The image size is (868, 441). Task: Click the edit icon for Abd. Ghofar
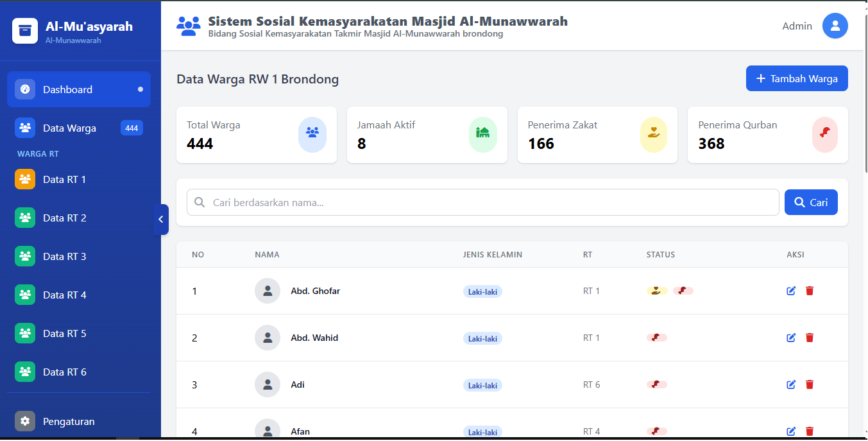point(791,291)
